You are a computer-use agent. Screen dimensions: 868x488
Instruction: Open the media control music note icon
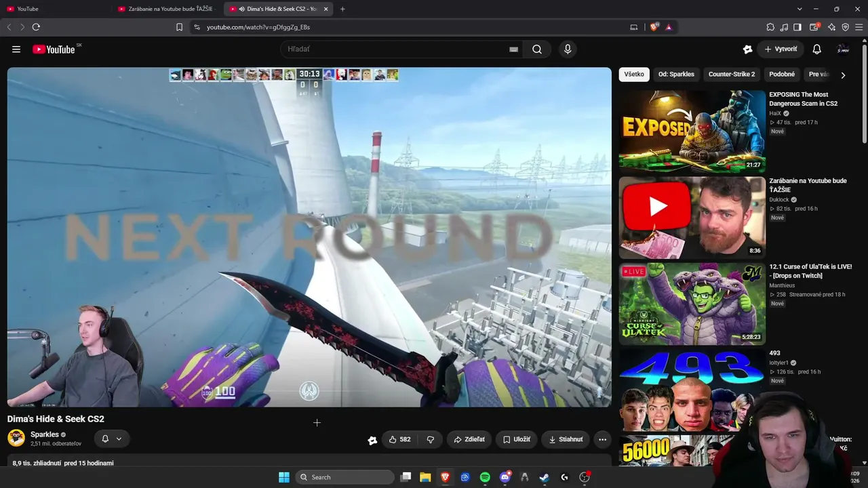785,27
